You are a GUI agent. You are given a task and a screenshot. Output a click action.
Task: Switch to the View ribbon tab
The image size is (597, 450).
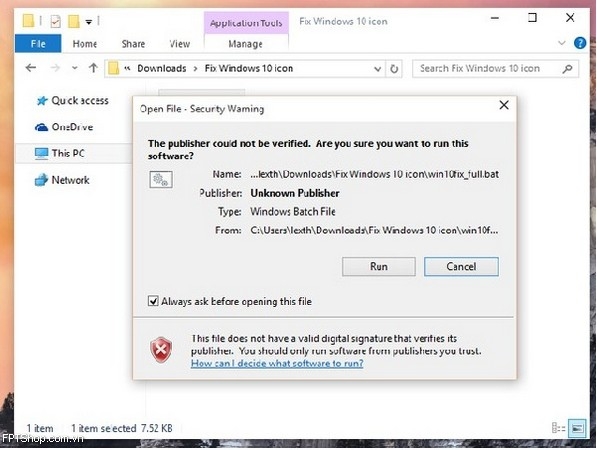180,44
